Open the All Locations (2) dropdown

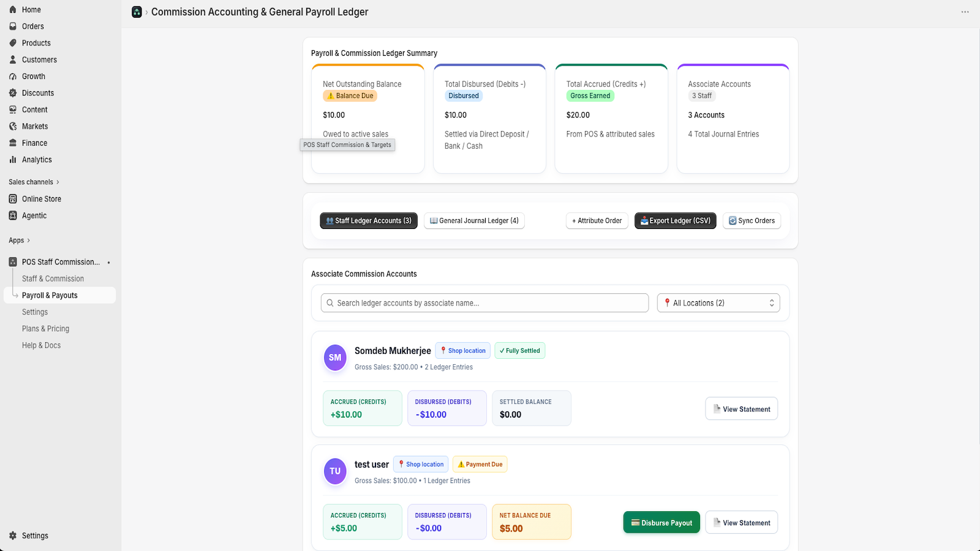click(718, 303)
